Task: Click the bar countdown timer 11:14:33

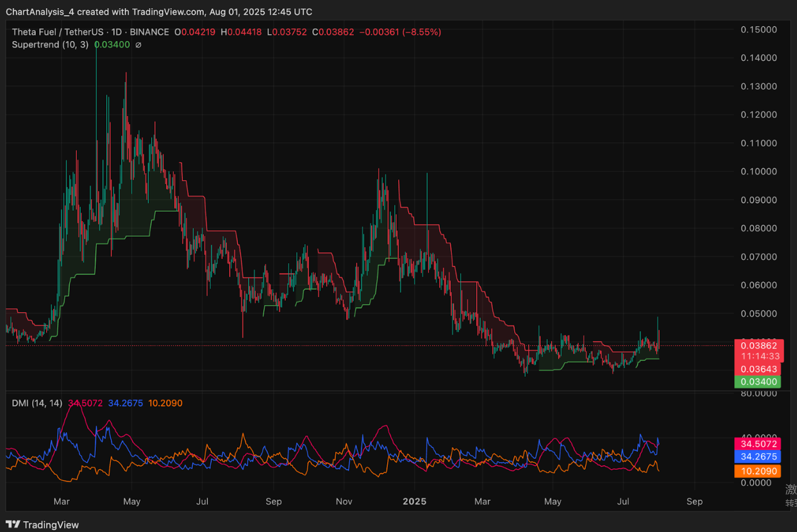Action: (x=759, y=357)
